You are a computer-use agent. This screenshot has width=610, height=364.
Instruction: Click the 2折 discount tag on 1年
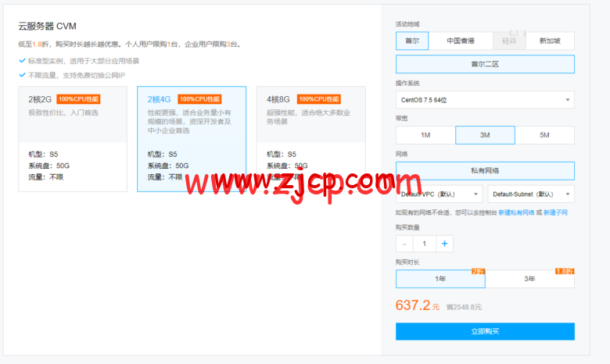tap(478, 271)
